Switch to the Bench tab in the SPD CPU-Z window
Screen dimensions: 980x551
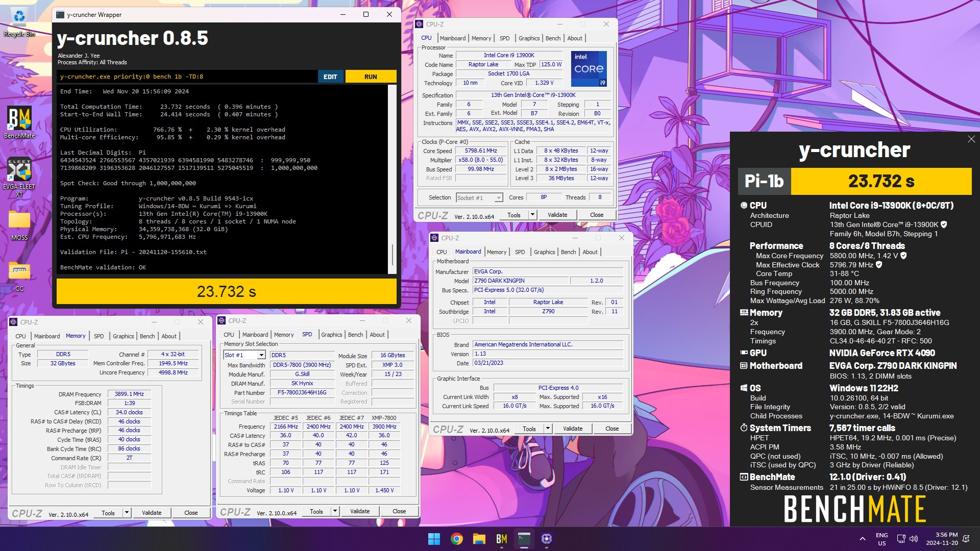point(355,335)
